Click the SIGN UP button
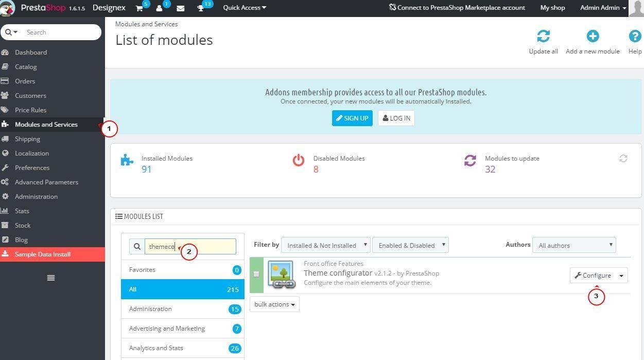Viewport: 644px width, 360px height. click(x=352, y=118)
